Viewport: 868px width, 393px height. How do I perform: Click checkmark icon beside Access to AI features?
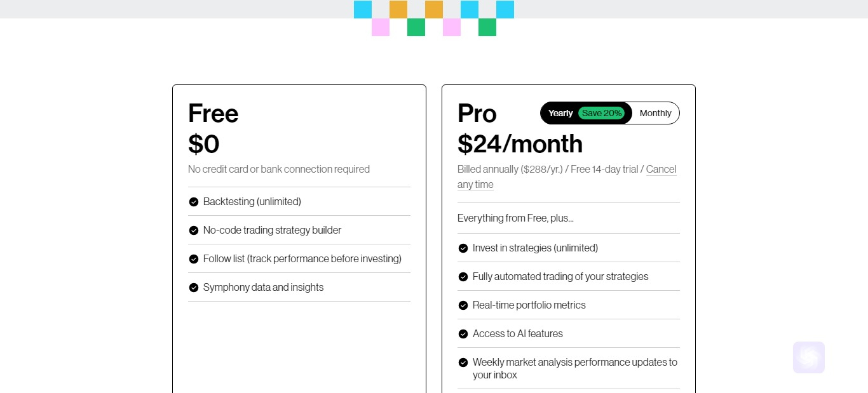coord(463,334)
